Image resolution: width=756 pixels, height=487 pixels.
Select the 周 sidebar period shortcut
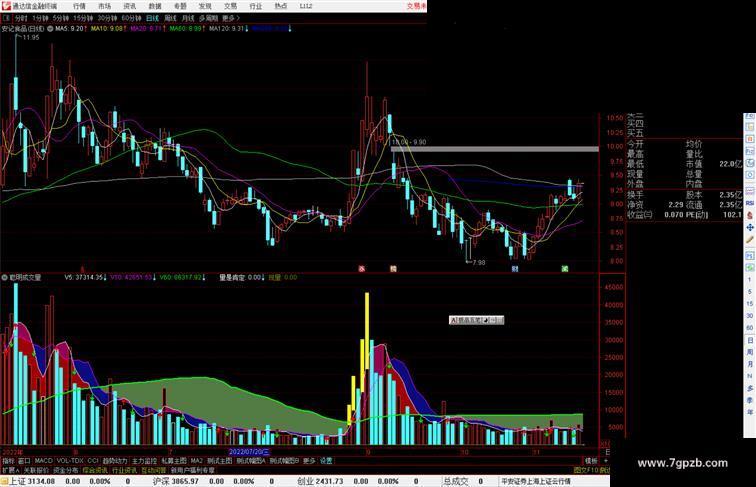(750, 352)
